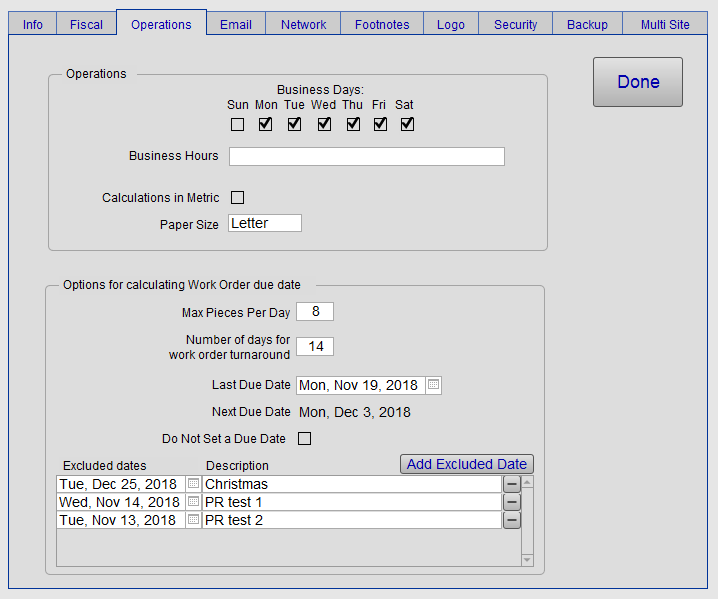Uncheck Wednesday business day
718x599 pixels.
[x=324, y=124]
